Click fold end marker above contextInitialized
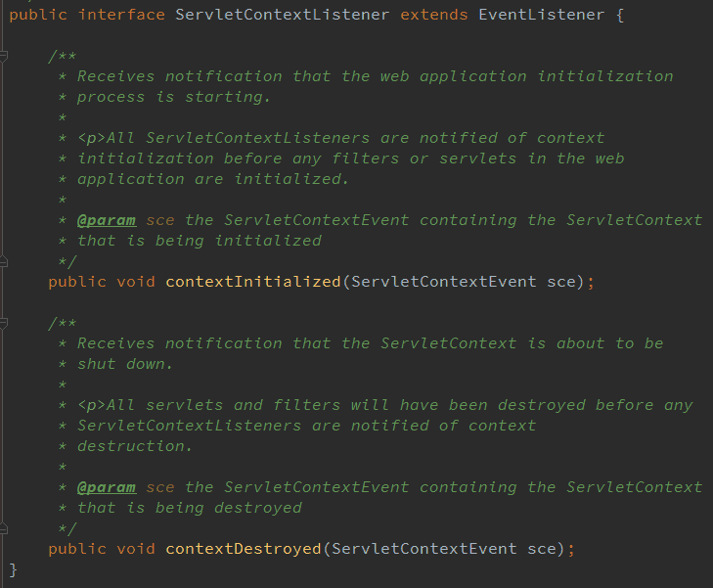 5,261
